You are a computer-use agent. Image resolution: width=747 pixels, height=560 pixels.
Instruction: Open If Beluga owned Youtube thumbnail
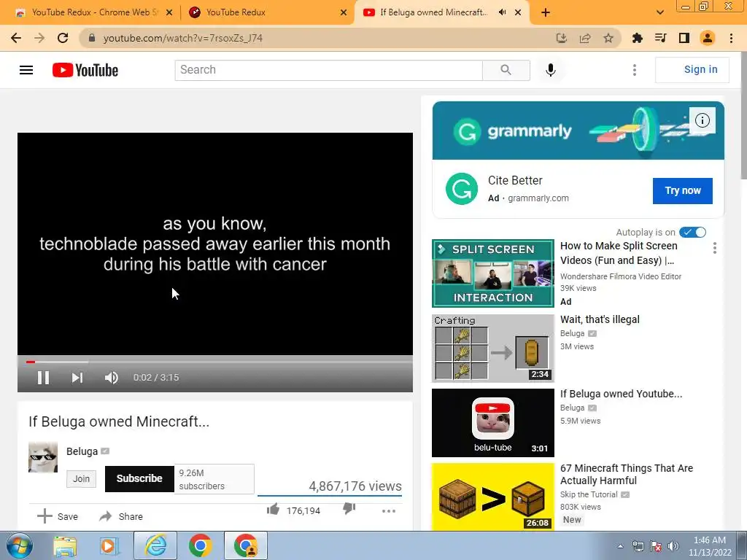(493, 423)
